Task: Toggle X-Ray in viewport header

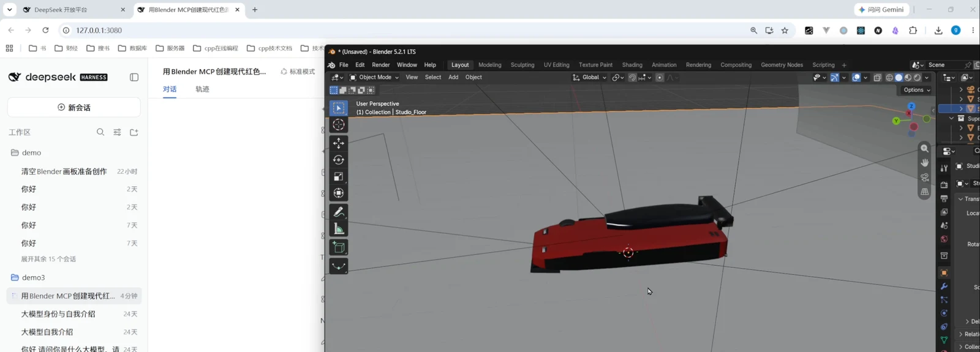Action: coord(877,78)
